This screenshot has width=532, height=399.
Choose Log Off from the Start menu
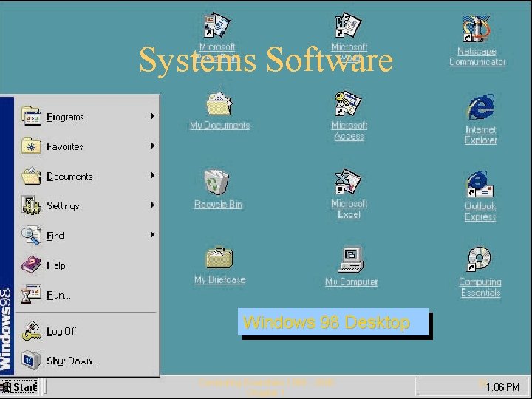[87, 331]
